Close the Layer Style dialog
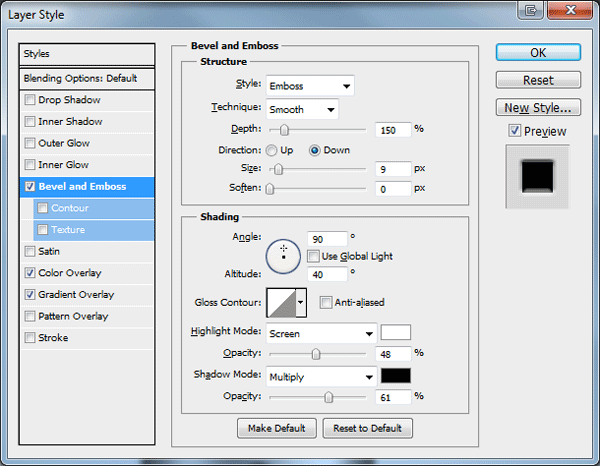The height and width of the screenshot is (466, 600). (x=570, y=10)
